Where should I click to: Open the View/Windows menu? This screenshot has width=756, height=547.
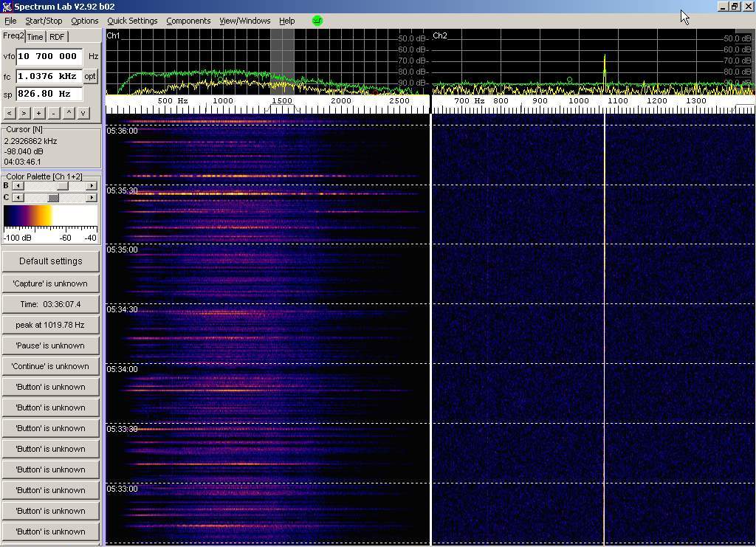[x=244, y=21]
